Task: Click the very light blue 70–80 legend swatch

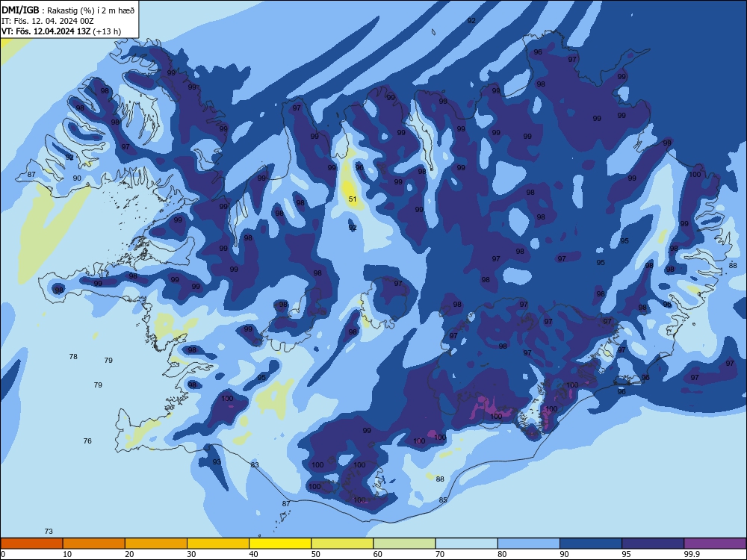Action: coord(466,544)
